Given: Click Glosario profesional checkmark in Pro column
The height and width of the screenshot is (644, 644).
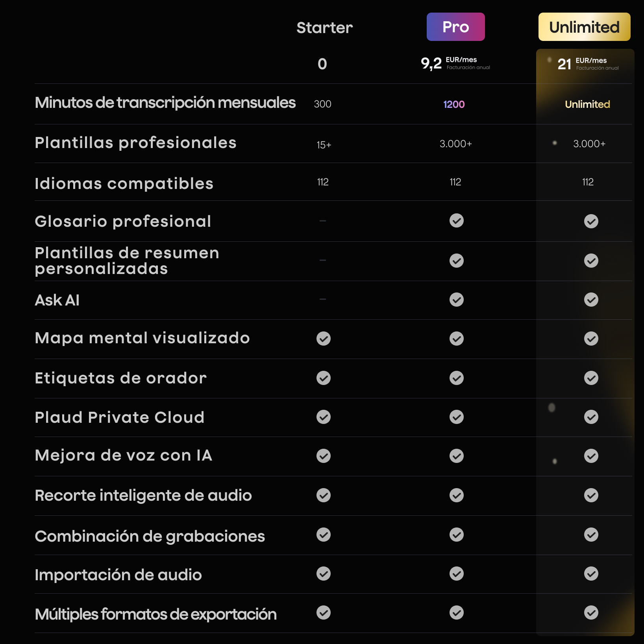Looking at the screenshot, I should pos(456,220).
